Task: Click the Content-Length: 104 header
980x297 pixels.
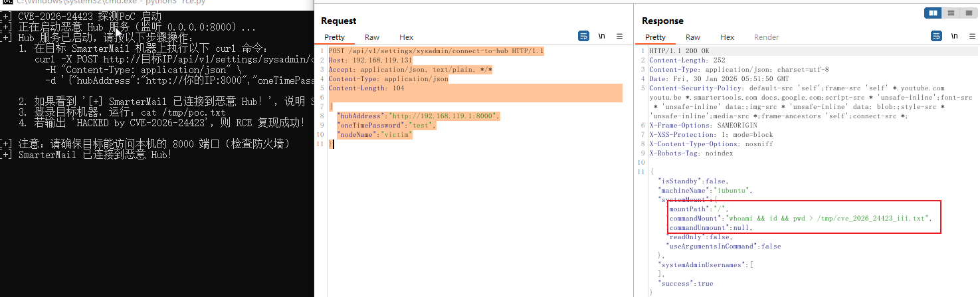Action: coord(366,88)
